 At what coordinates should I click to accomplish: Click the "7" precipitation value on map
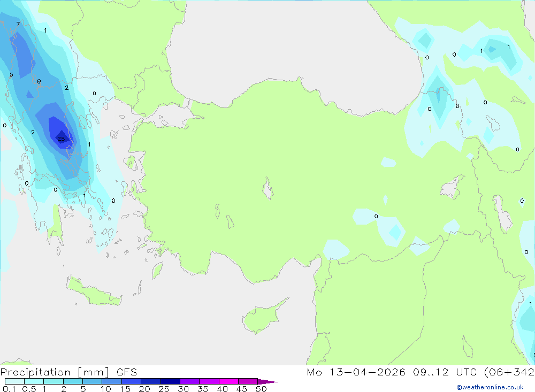[18, 24]
